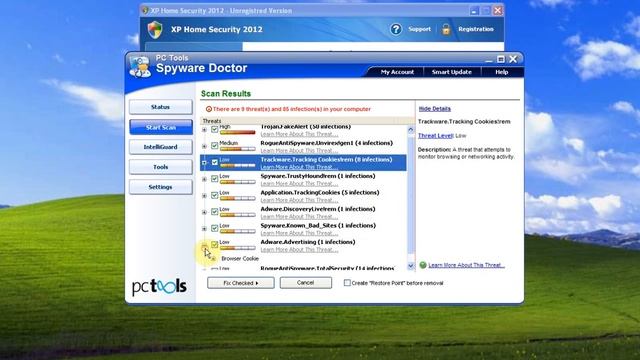Click the Registration padlock icon
The height and width of the screenshot is (360, 640).
click(x=446, y=29)
